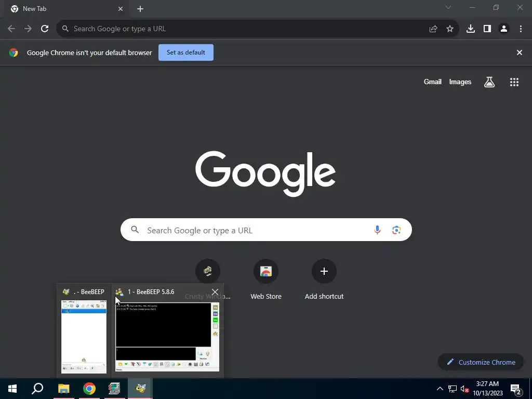Open a new tab with plus button
Screen dimensions: 532x399
(x=140, y=9)
